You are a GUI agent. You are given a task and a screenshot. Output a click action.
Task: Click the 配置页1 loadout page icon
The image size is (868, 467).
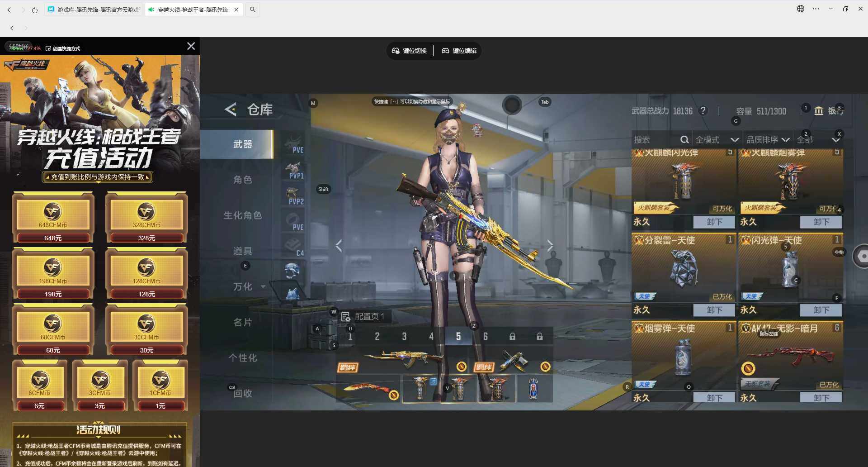[x=346, y=316]
